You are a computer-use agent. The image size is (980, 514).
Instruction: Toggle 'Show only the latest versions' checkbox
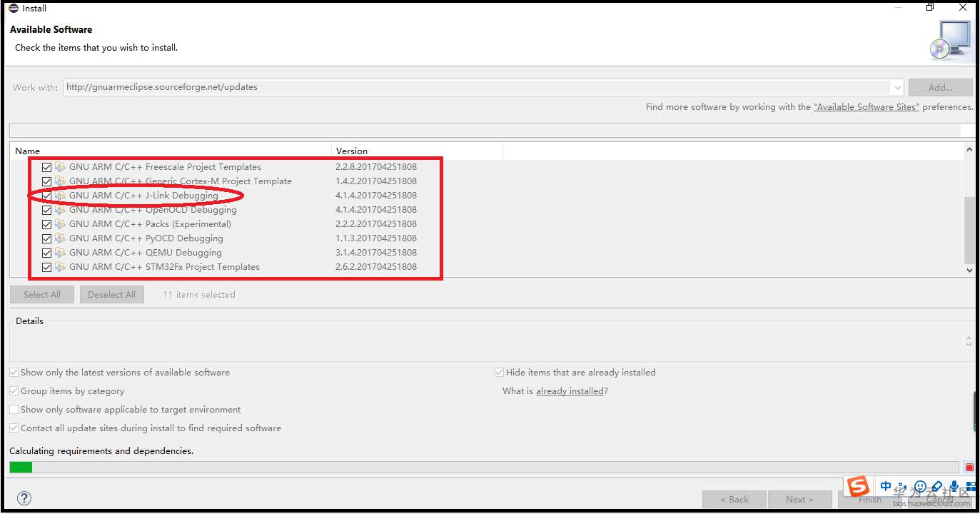click(x=14, y=373)
